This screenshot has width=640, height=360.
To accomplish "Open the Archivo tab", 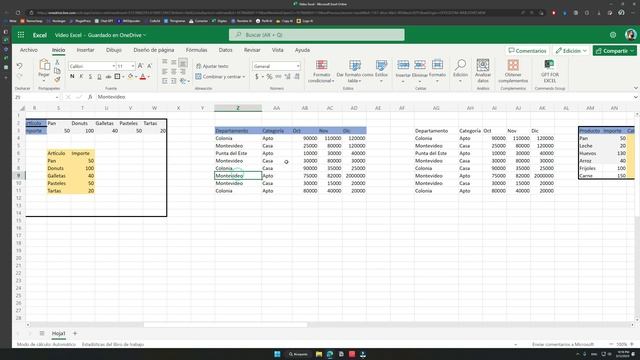I will pyautogui.click(x=29, y=50).
